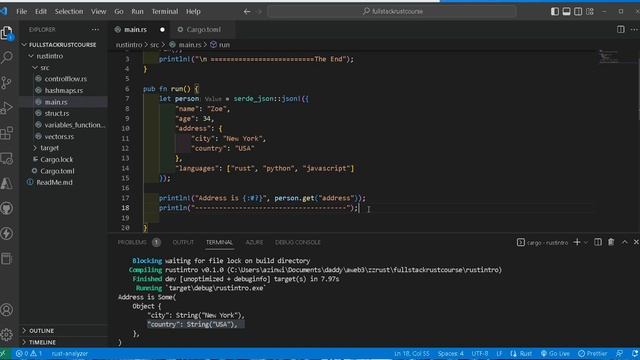Click rust-analyzer status bar entry
Viewport: 640px width, 360px height.
pos(70,353)
